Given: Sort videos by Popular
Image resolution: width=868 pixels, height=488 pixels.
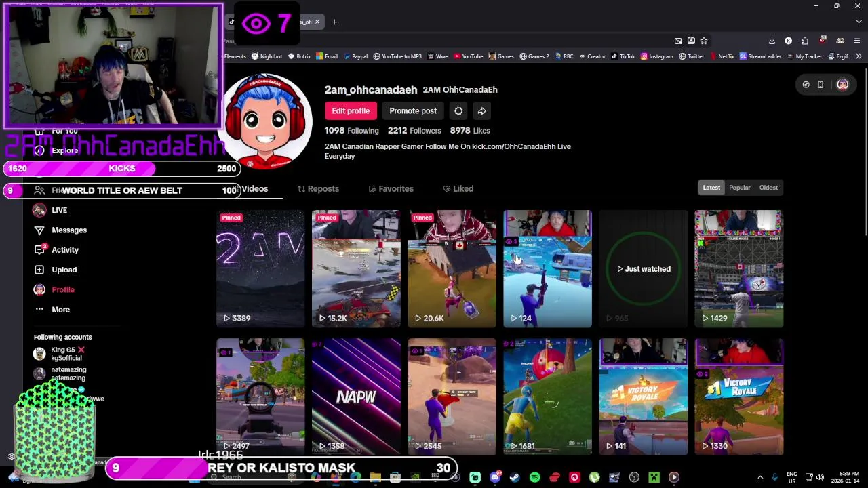Looking at the screenshot, I should (x=740, y=188).
